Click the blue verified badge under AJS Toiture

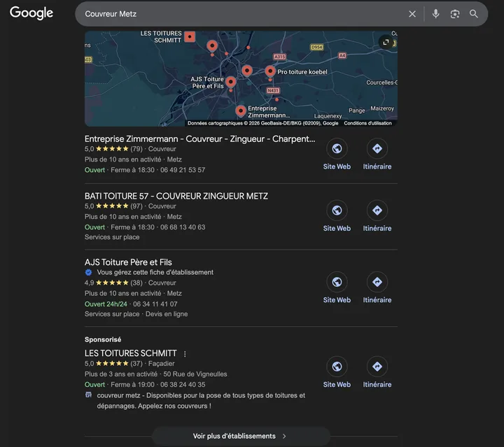[88, 273]
